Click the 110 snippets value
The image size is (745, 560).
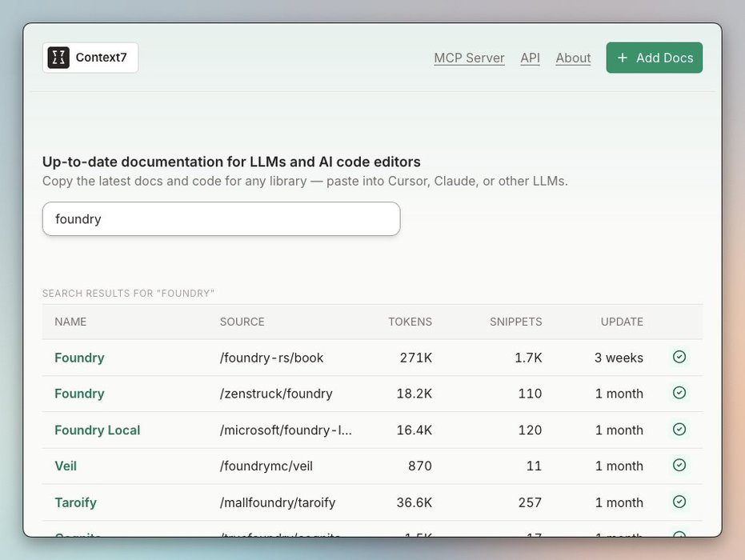(x=531, y=394)
